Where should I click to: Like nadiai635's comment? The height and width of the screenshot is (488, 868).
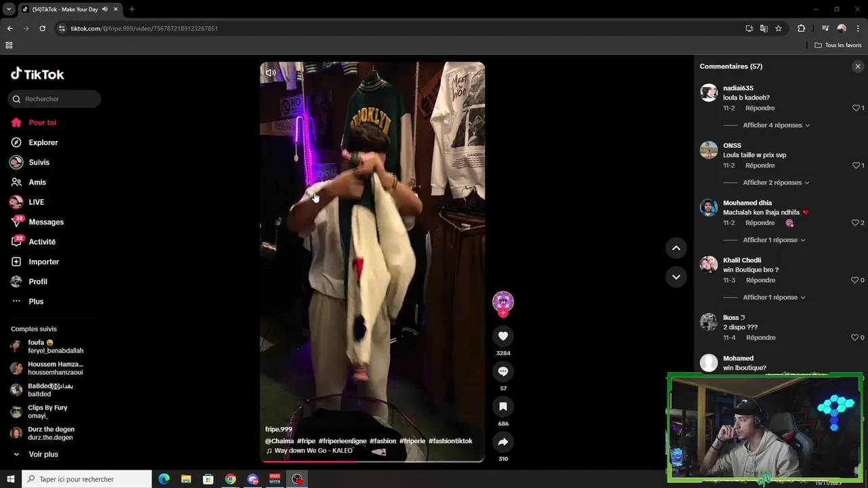[x=856, y=108]
